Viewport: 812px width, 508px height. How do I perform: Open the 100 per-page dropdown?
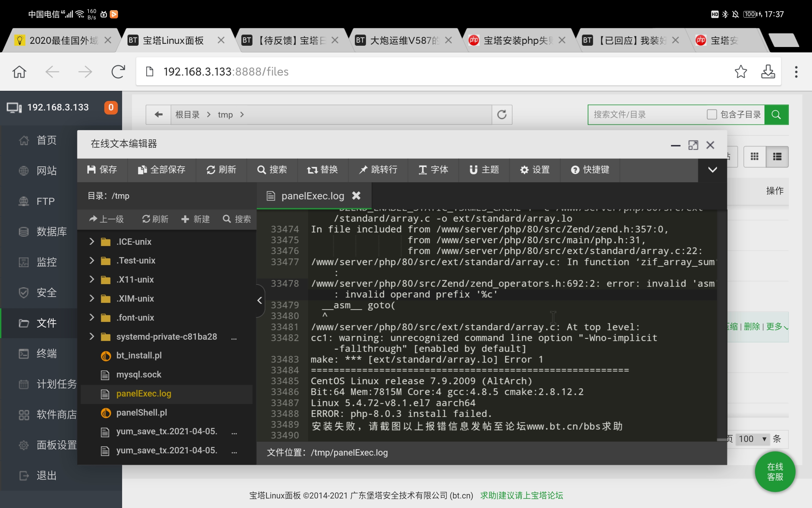(752, 439)
